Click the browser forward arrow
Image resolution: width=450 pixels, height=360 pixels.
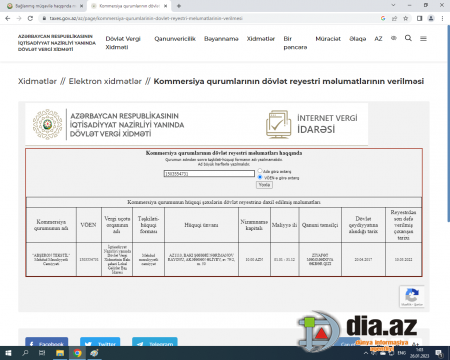(19, 18)
